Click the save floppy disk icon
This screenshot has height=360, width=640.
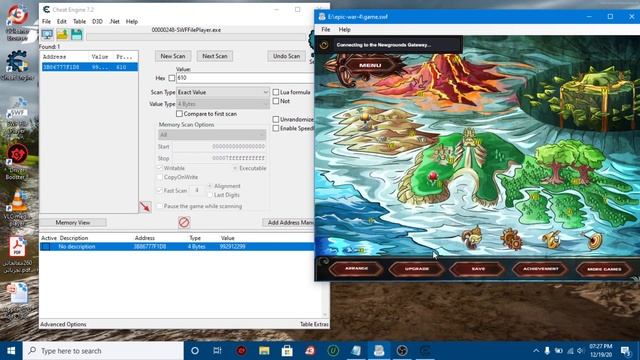[77, 35]
